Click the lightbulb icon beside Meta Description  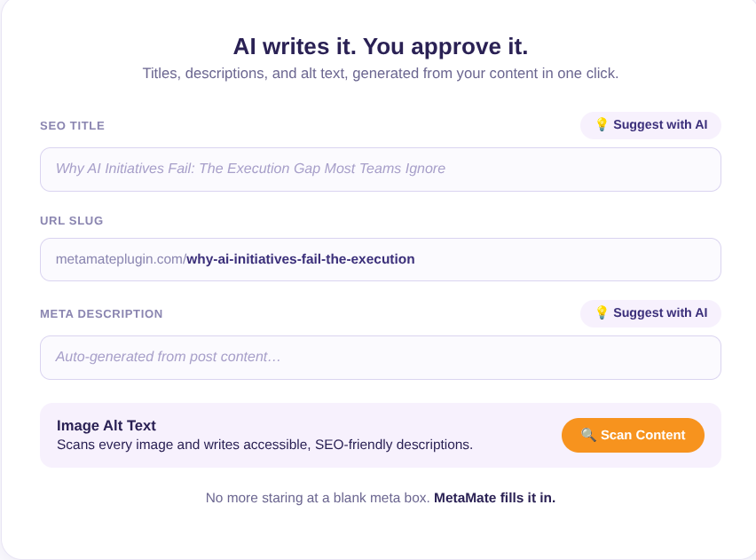click(x=602, y=312)
